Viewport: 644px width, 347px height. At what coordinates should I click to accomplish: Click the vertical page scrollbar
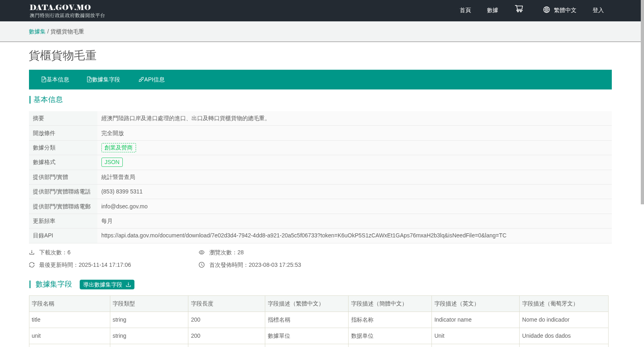coord(642,103)
